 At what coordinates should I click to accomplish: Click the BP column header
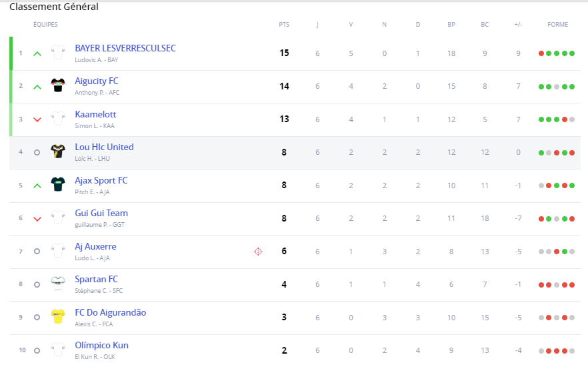451,25
